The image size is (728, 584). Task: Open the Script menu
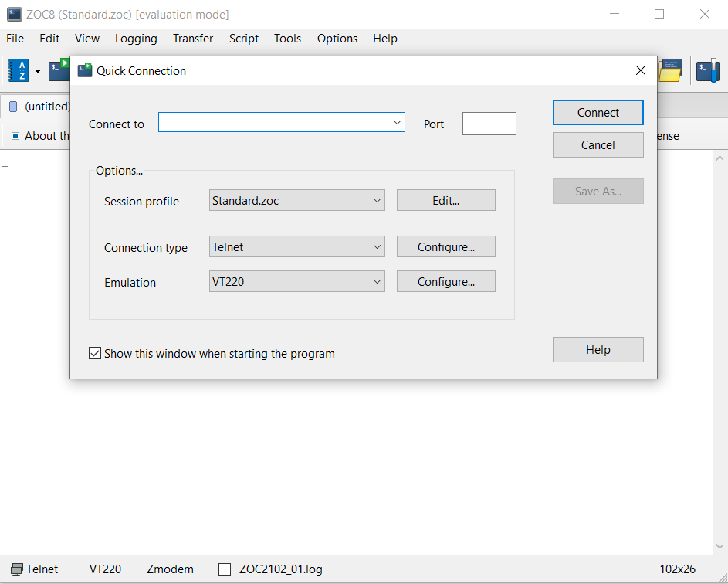[244, 39]
